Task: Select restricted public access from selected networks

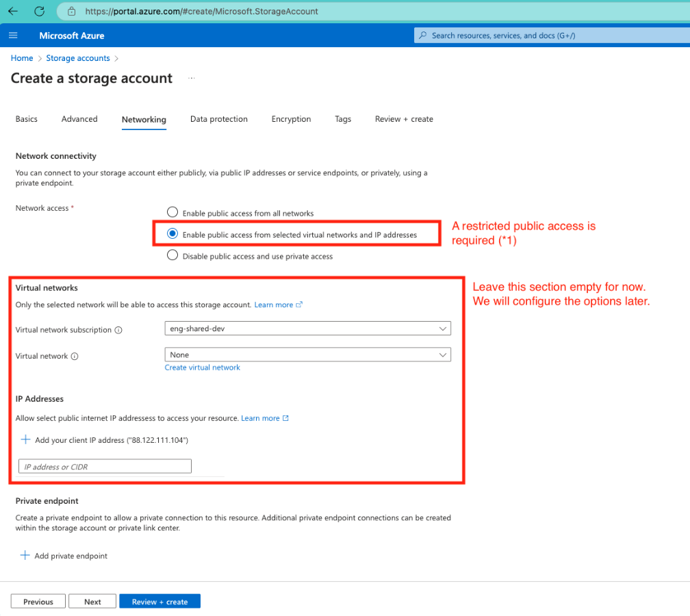Action: (172, 233)
